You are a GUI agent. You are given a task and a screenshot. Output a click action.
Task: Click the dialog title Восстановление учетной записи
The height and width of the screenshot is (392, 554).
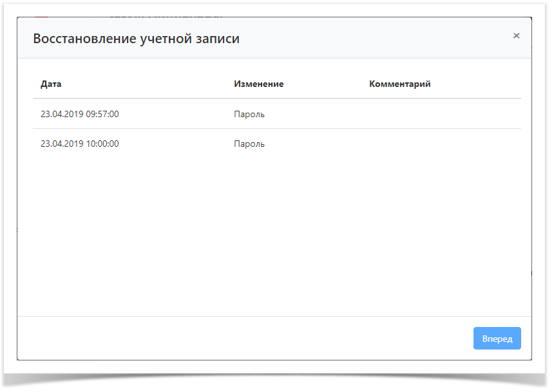pyautogui.click(x=137, y=39)
